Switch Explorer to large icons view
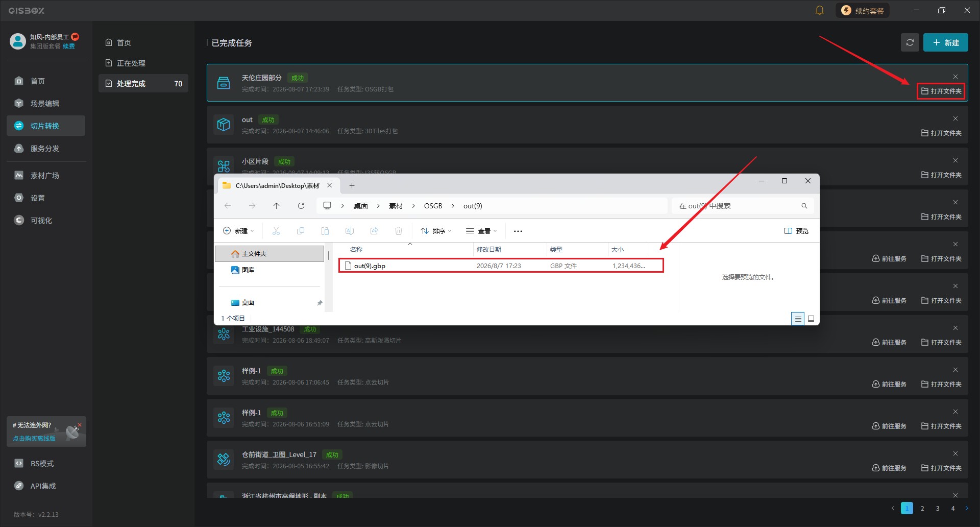980x527 pixels. [x=811, y=319]
